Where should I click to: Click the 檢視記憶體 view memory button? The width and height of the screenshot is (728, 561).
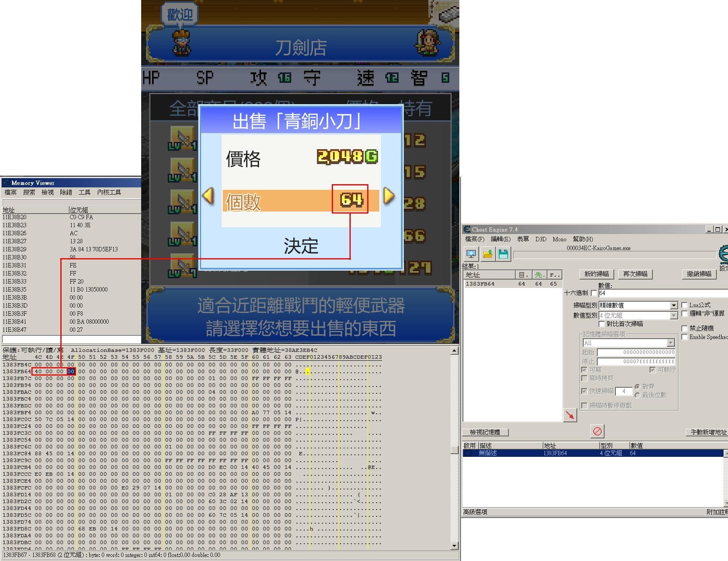click(485, 432)
